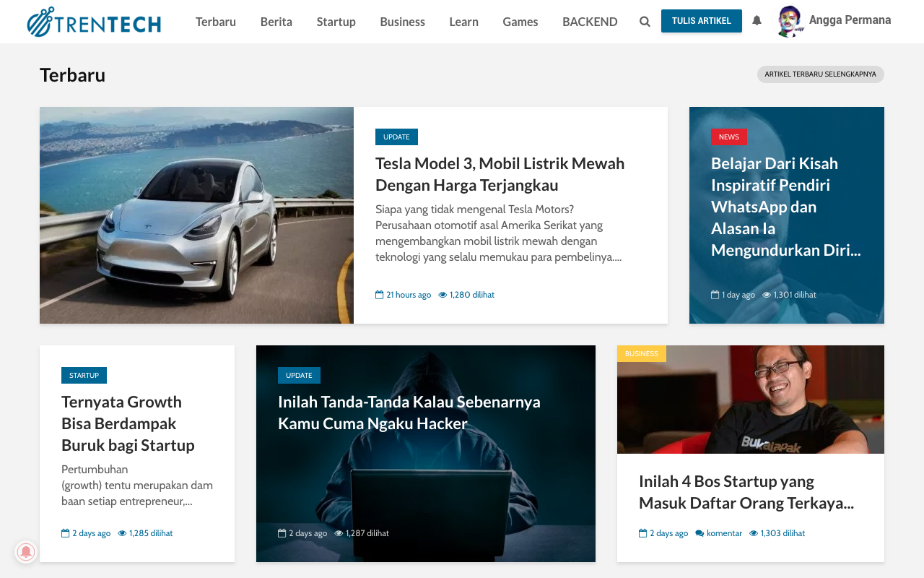Click the search magnifier icon in navbar
Image resolution: width=924 pixels, height=578 pixels.
tap(645, 22)
